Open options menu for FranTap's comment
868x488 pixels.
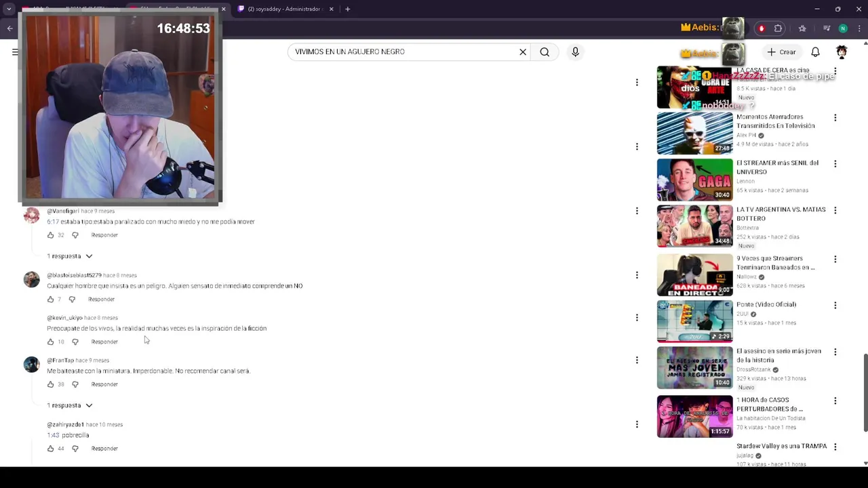(x=637, y=360)
